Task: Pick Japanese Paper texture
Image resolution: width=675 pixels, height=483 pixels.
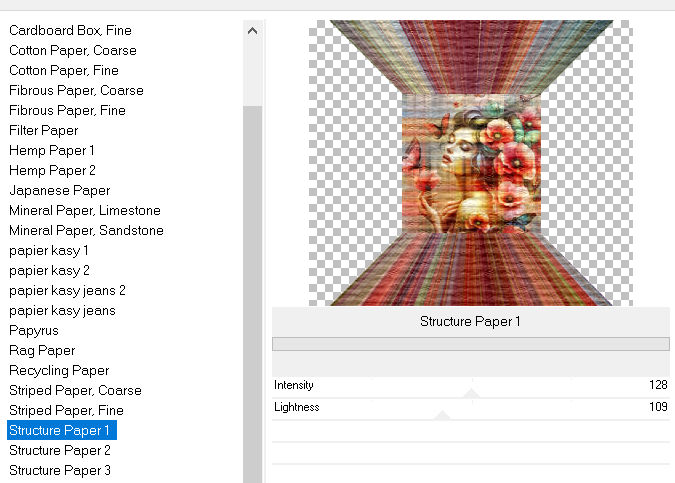Action: [59, 190]
